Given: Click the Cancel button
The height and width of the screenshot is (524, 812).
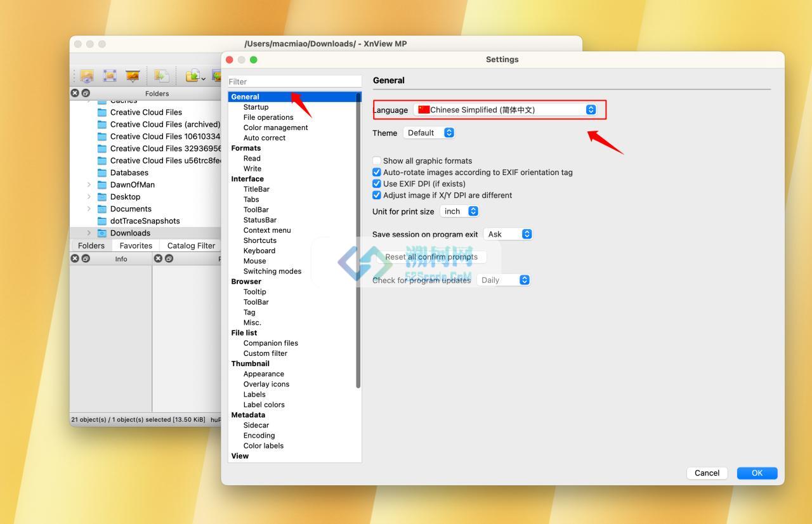Looking at the screenshot, I should click(707, 473).
